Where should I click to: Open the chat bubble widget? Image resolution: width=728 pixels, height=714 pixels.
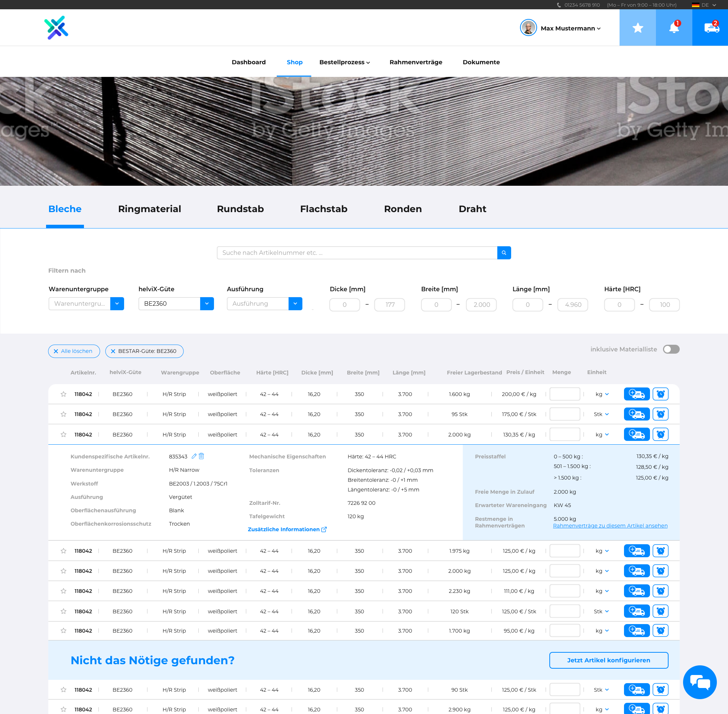[x=699, y=682]
